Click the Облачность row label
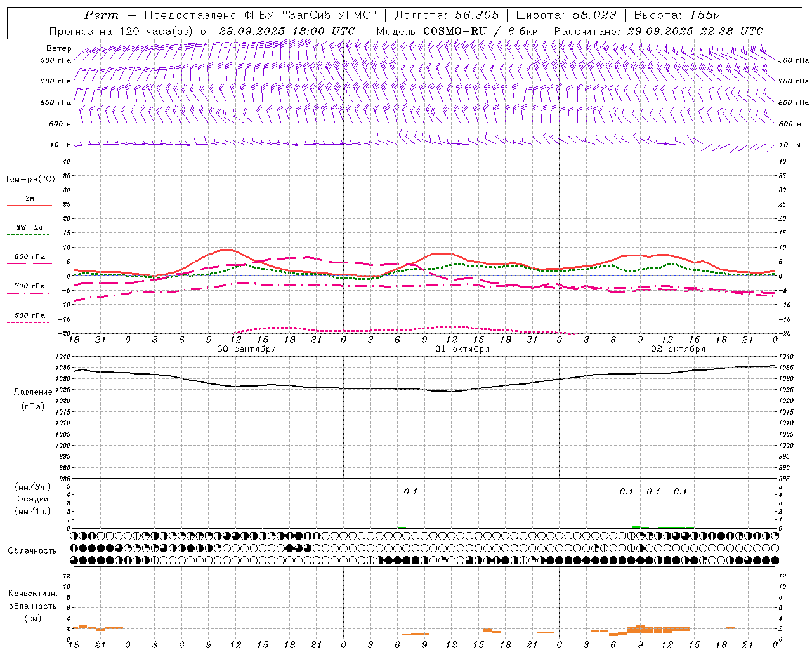The height and width of the screenshot is (650, 812). coord(32,550)
